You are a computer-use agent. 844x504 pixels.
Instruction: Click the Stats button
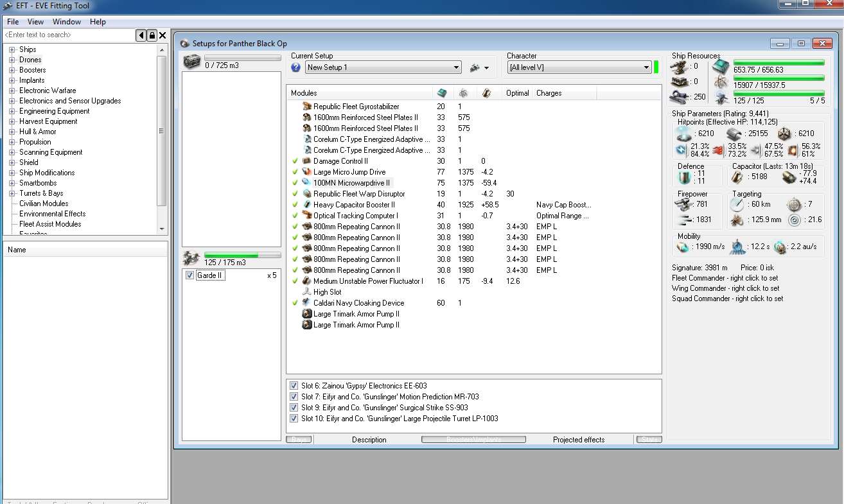[x=649, y=440]
